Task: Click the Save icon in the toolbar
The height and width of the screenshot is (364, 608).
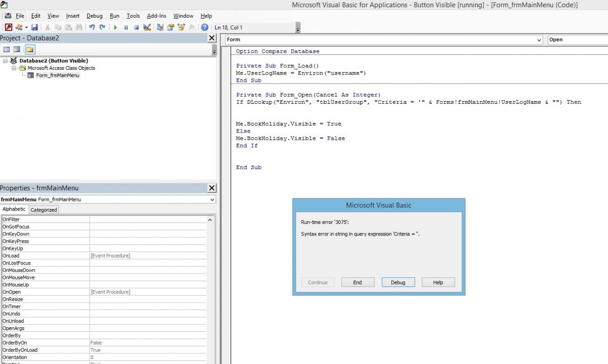Action: pyautogui.click(x=34, y=27)
